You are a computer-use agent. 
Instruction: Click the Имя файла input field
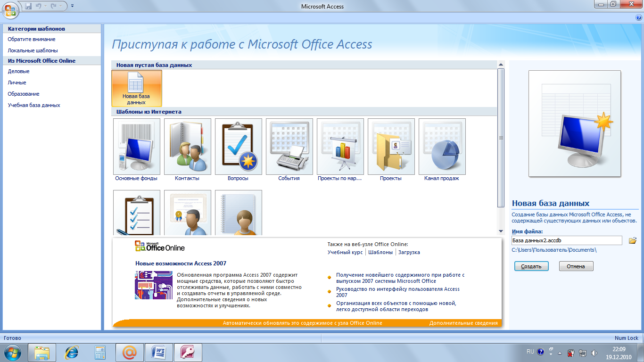point(567,240)
